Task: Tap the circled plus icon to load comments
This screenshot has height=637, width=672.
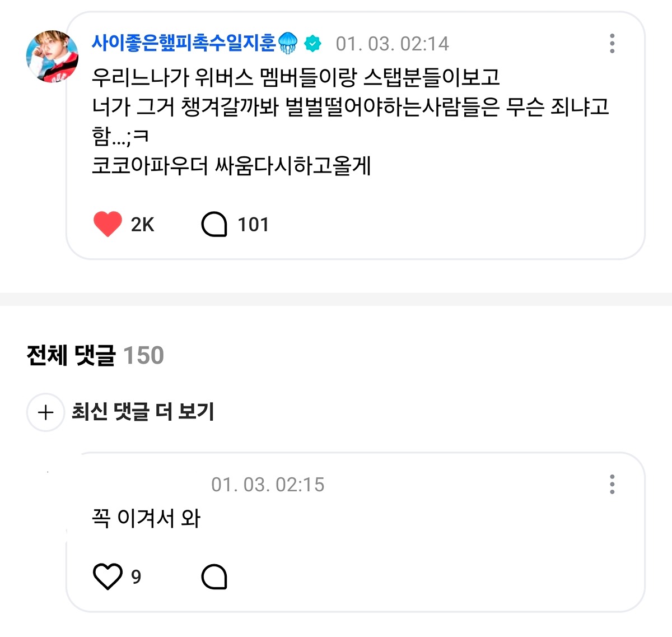Action: [x=45, y=412]
